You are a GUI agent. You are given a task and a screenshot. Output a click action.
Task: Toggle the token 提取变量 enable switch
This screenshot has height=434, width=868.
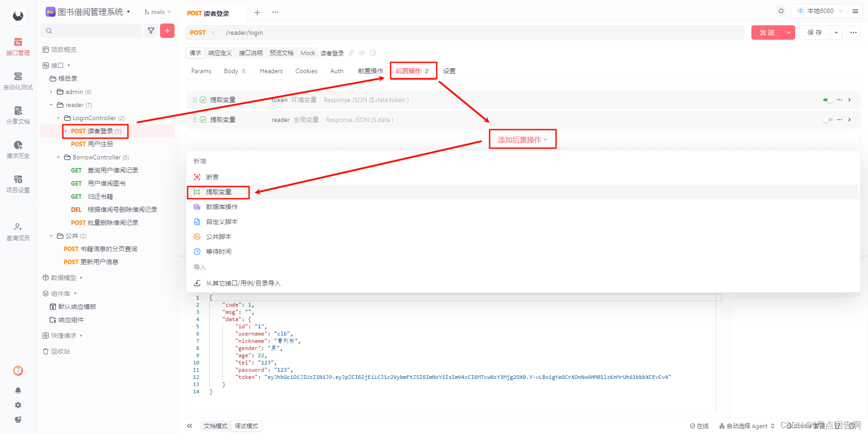tap(827, 100)
